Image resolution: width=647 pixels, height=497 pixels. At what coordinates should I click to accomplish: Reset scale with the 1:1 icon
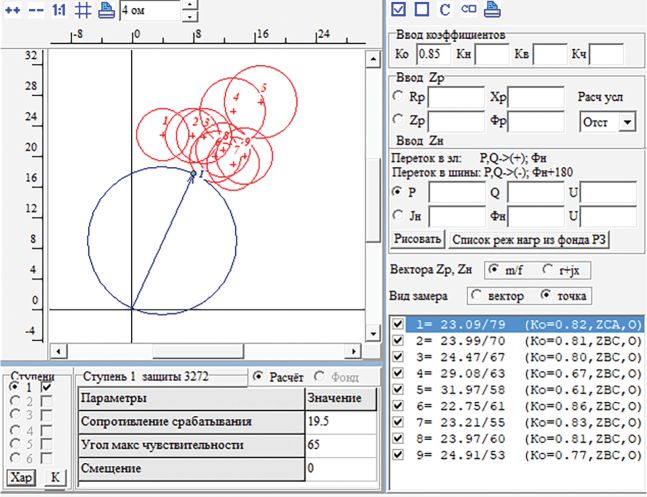point(59,10)
